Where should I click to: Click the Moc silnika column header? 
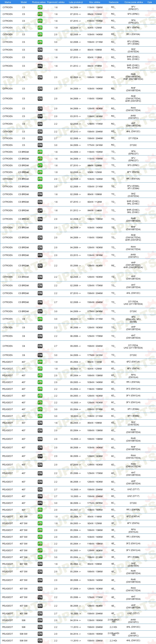[95, 2]
